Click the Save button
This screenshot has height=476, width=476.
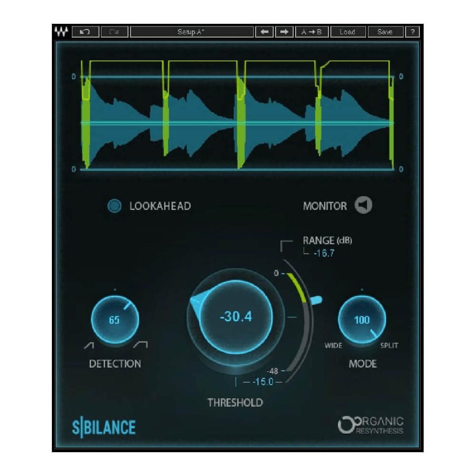[x=386, y=32]
